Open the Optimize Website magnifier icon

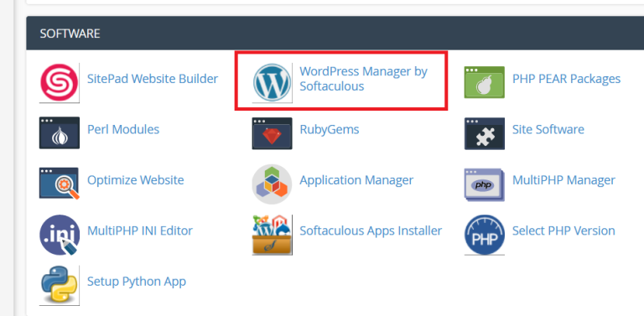coord(60,183)
